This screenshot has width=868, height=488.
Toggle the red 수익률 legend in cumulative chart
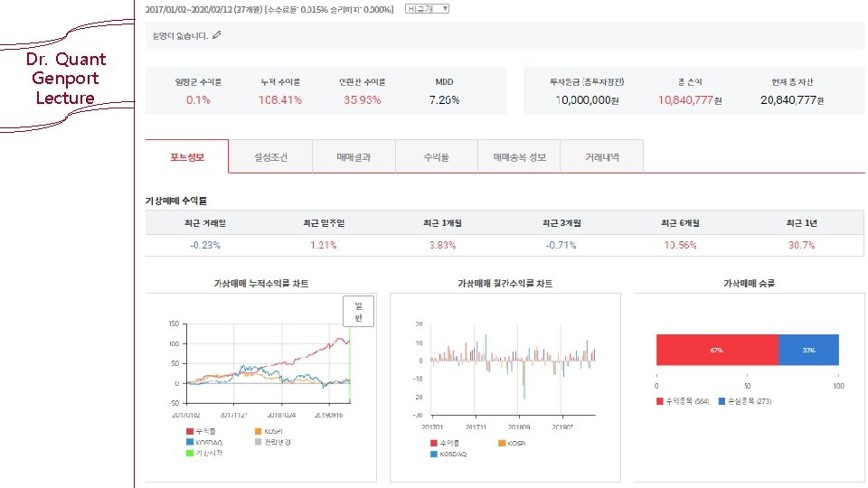201,431
